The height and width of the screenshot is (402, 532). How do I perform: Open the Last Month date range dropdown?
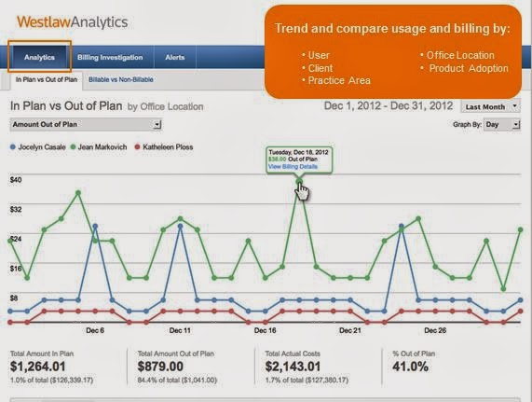(x=490, y=106)
